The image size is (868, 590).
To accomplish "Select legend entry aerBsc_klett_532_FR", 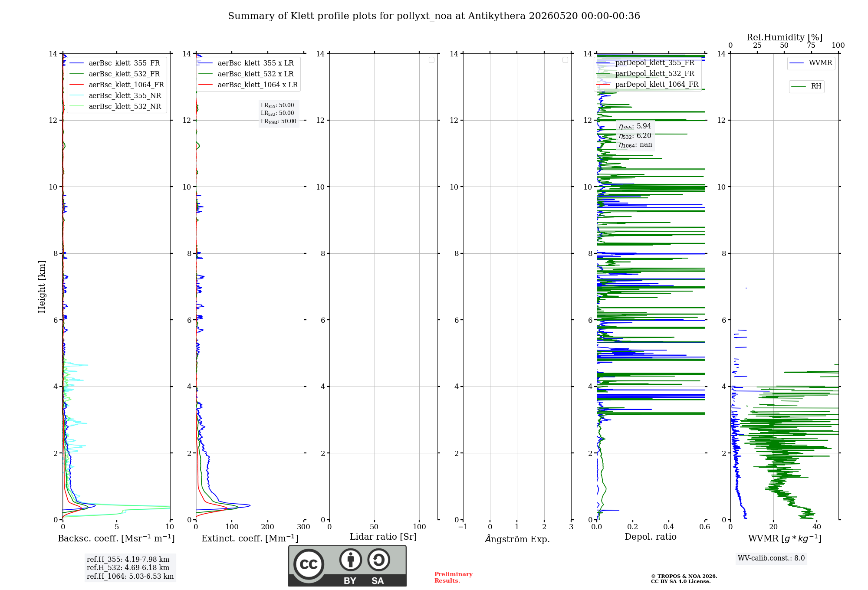I will point(124,74).
